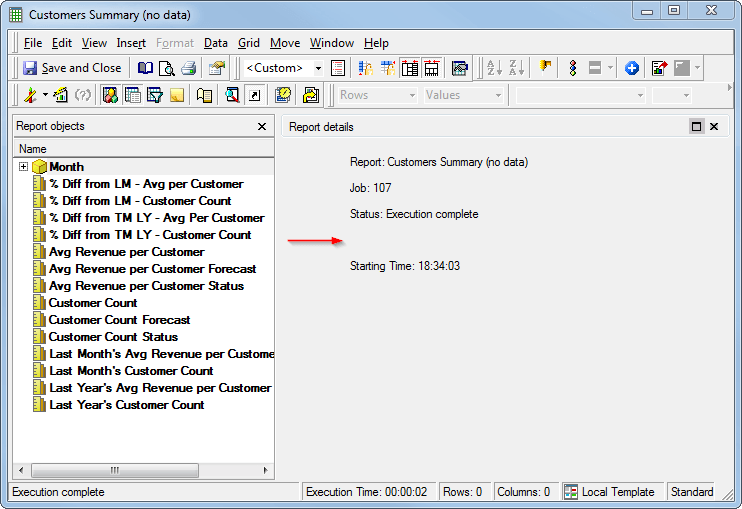This screenshot has width=742, height=509.
Task: Click the Name column header
Action: (144, 149)
